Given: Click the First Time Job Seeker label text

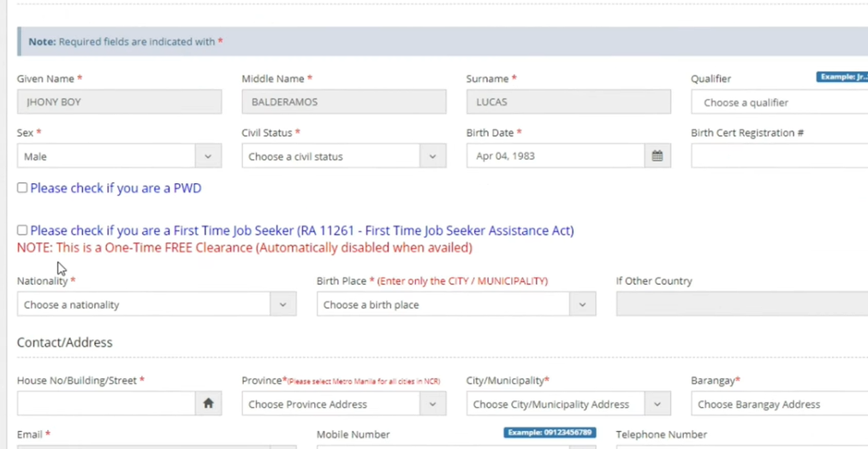Looking at the screenshot, I should pos(301,231).
